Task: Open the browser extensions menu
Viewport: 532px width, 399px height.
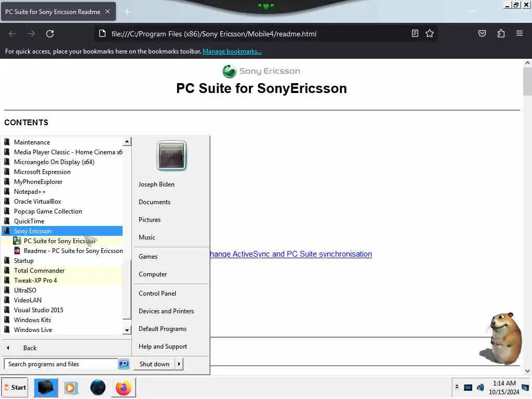Action: click(501, 33)
